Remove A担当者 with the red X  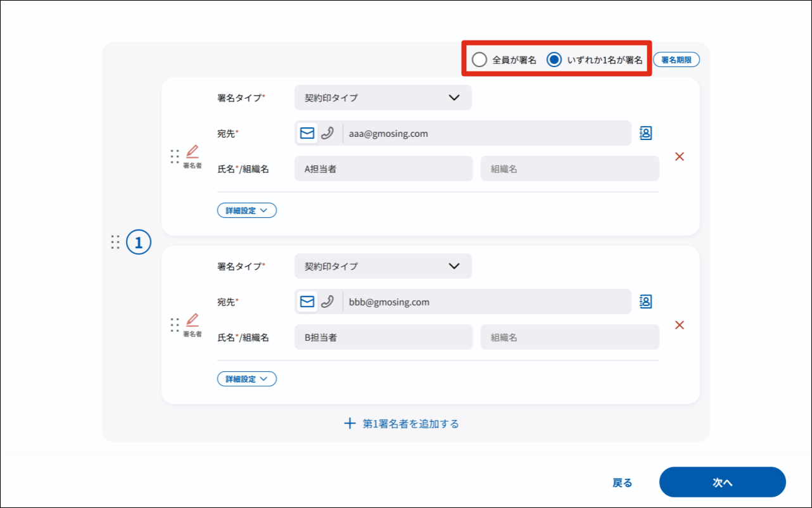(680, 156)
